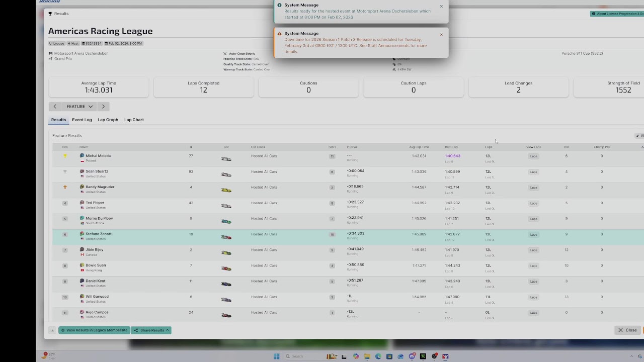Select driver name Stefano Zanotti
Viewport: 644px width, 362px height.
[x=99, y=234]
